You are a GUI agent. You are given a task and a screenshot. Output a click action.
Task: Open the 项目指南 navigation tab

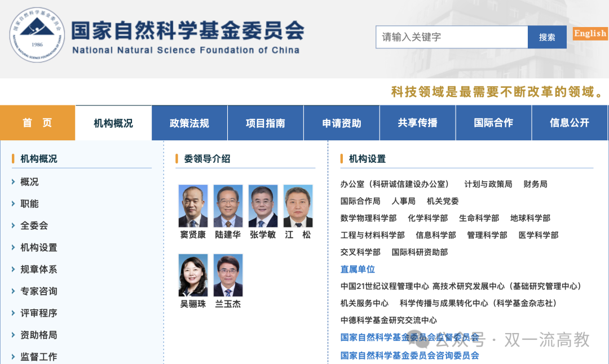pyautogui.click(x=266, y=123)
